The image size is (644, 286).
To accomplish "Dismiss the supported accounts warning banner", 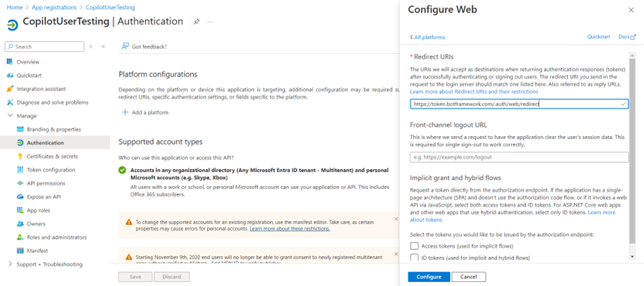I will click(x=396, y=219).
